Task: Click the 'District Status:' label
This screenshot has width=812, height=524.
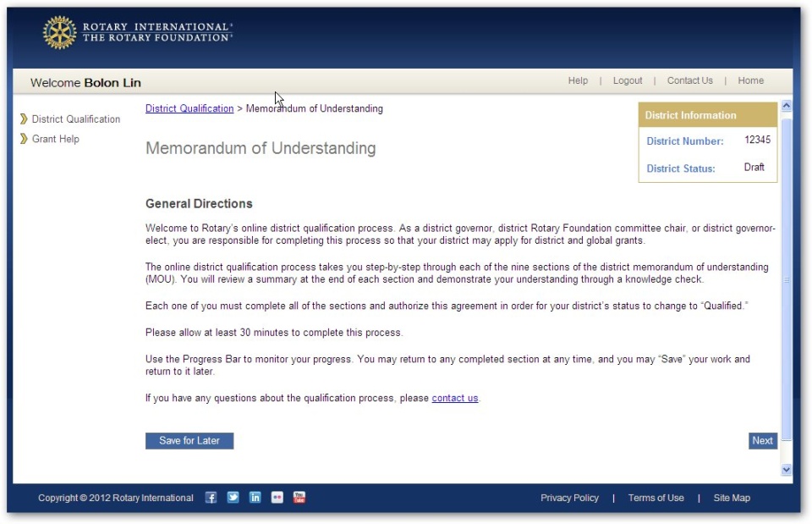Action: (681, 168)
